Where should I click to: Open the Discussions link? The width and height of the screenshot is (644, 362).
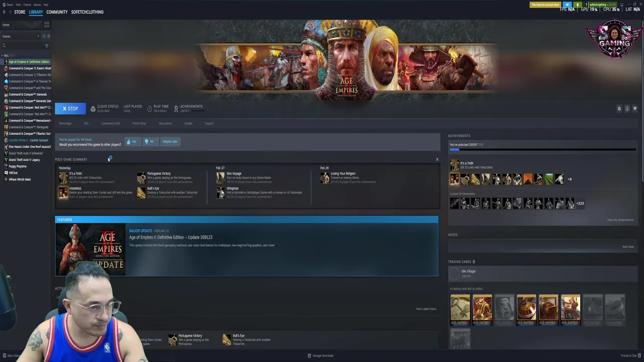click(165, 123)
